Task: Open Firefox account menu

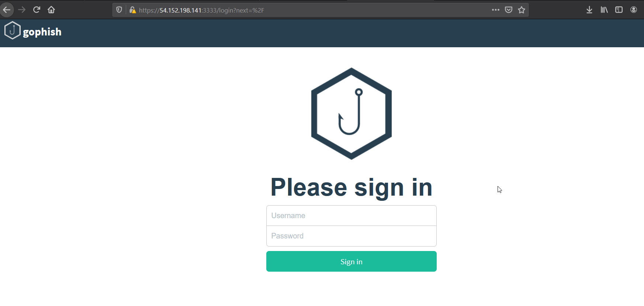Action: point(634,10)
